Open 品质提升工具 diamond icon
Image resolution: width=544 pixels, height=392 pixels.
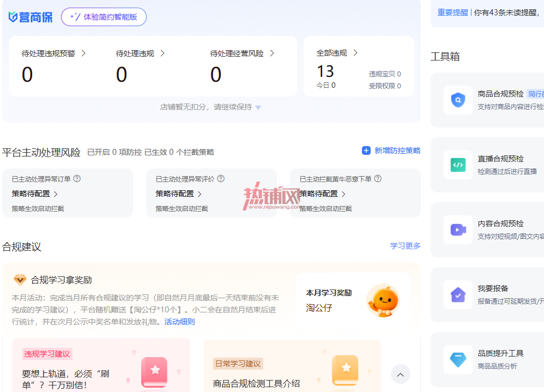coord(458,359)
